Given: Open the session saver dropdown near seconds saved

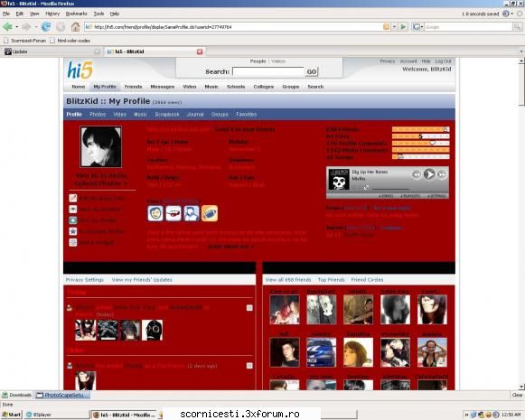Looking at the screenshot, I should pos(511,14).
